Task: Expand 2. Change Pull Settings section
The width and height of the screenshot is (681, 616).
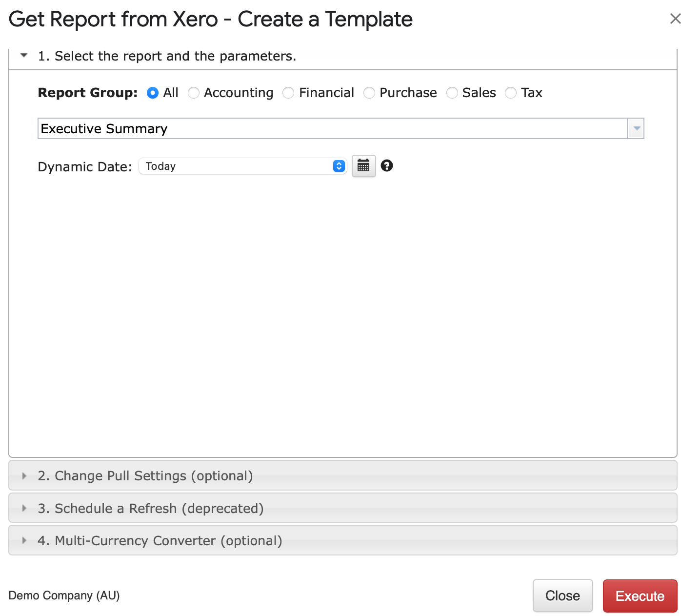Action: [x=343, y=475]
